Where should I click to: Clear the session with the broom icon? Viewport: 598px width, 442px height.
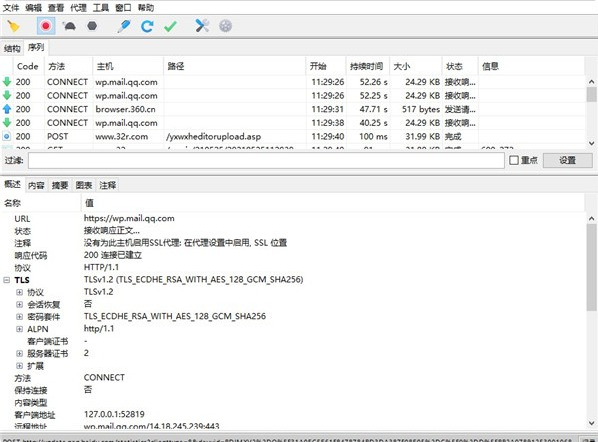[14, 26]
